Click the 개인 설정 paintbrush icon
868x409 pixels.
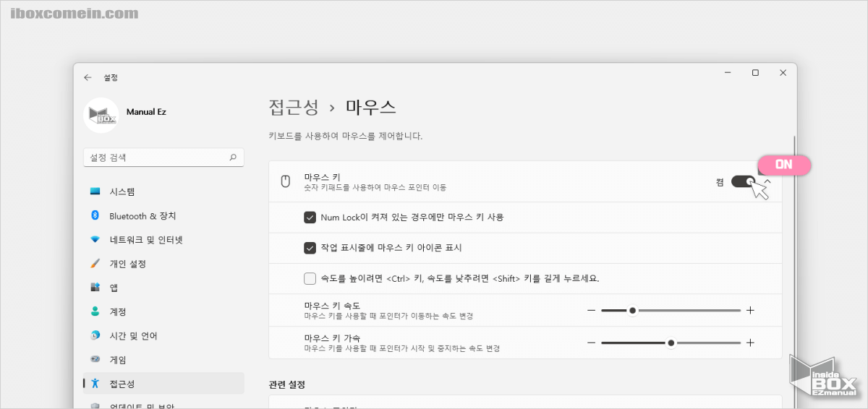coord(95,264)
